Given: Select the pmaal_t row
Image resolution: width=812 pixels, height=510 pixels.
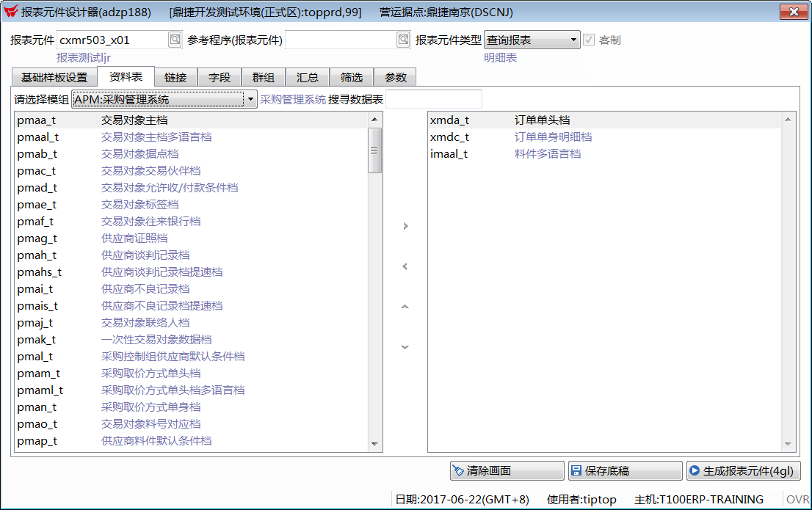Looking at the screenshot, I should [x=192, y=137].
